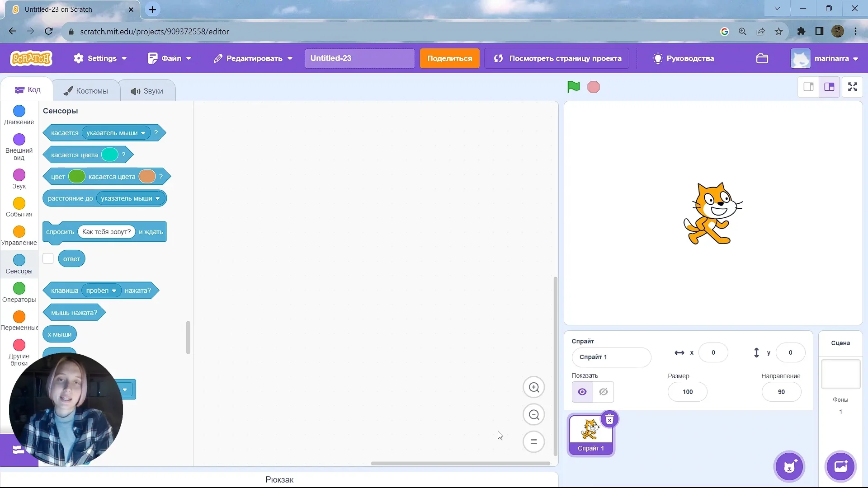
Task: Click the Поделиться button
Action: click(449, 58)
